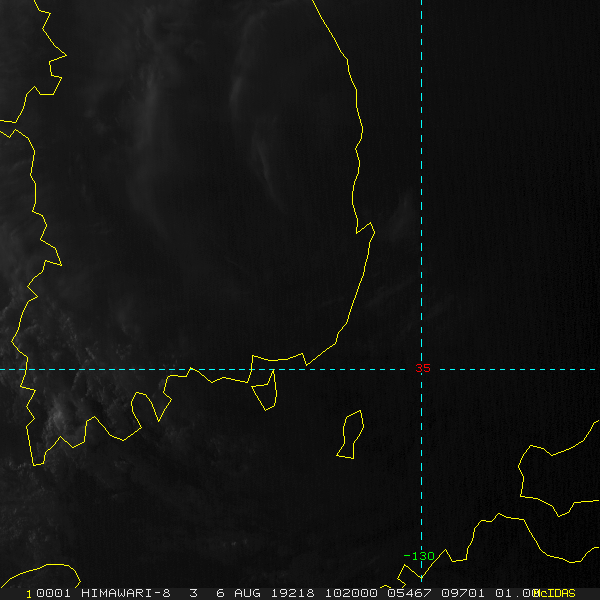Click the green "-130" longitude label
The width and height of the screenshot is (600, 600).
point(419,556)
